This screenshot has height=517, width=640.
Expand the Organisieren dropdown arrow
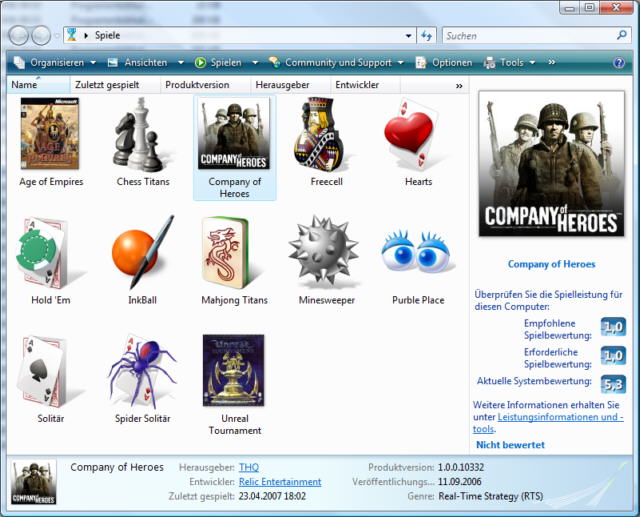(x=93, y=62)
